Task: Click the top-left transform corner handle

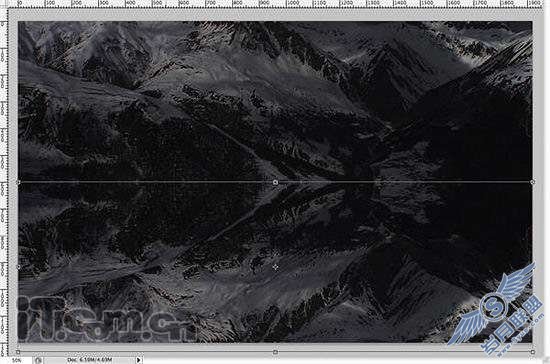Action: coord(18,182)
